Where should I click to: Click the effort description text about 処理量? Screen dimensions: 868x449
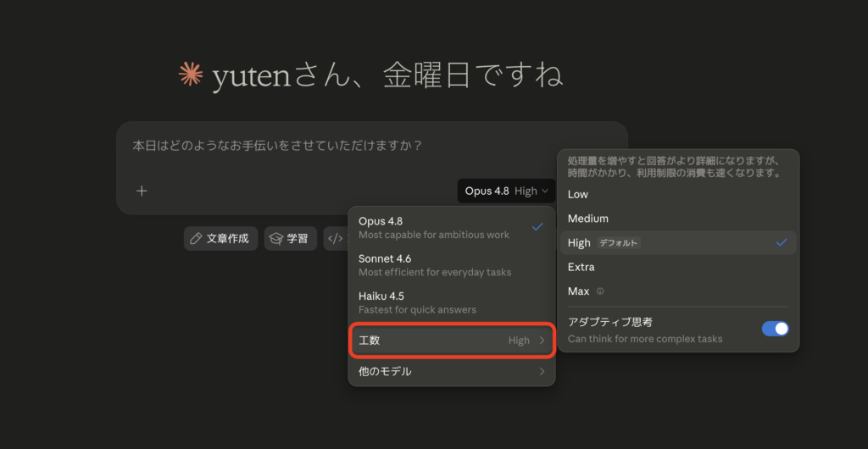674,167
